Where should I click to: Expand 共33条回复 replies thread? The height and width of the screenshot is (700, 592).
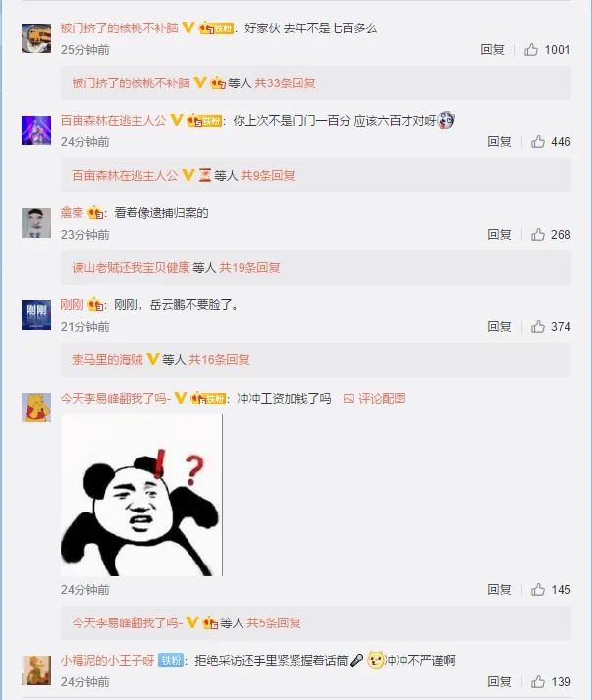(285, 83)
